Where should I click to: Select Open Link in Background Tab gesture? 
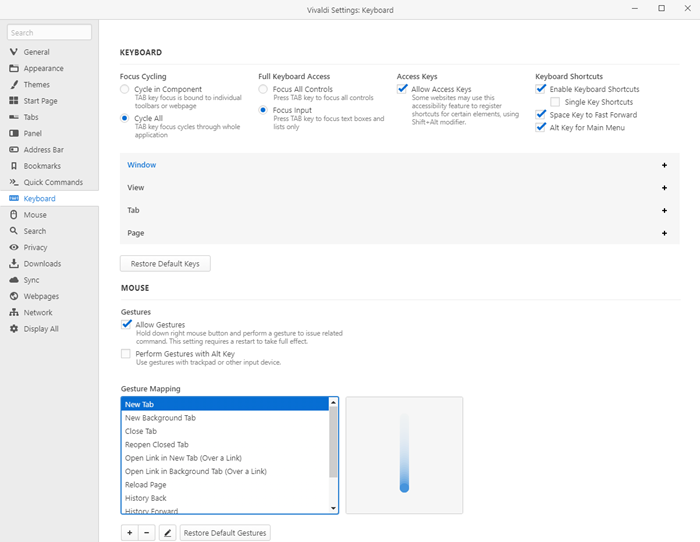pos(225,471)
